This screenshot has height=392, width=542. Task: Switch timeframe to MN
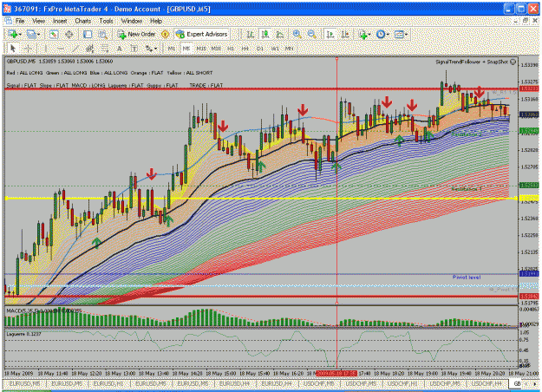click(x=289, y=49)
